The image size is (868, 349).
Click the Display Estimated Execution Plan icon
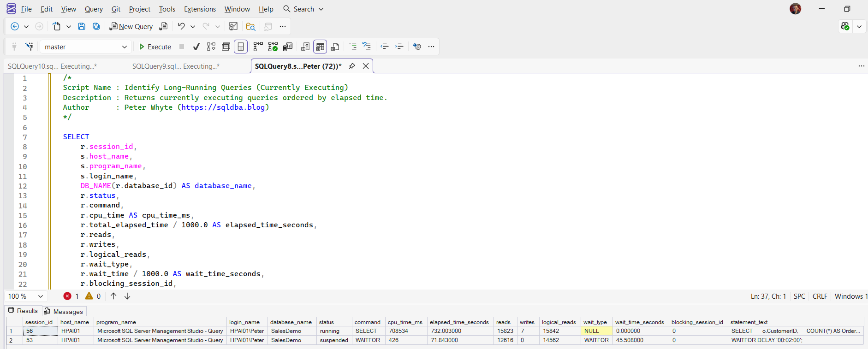coord(211,47)
